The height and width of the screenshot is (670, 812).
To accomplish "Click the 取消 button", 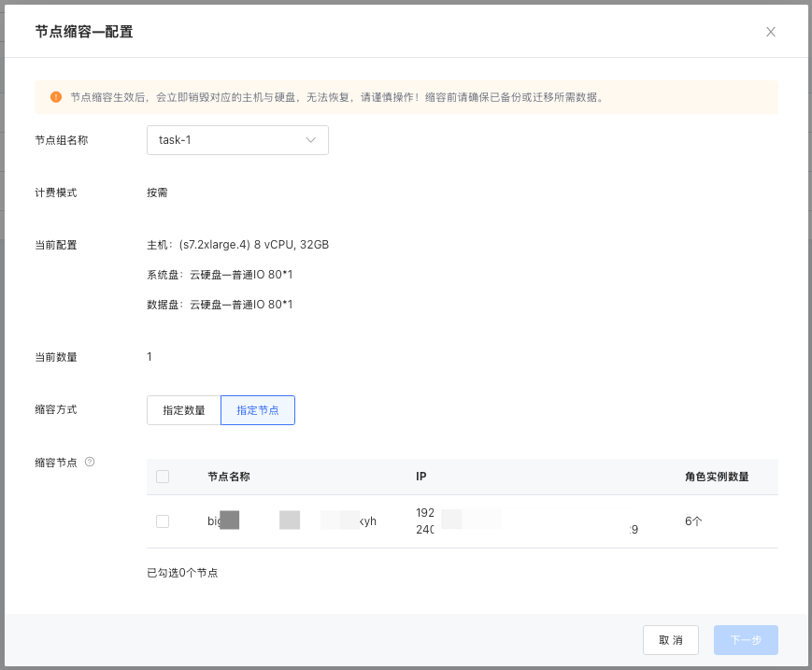I will [x=670, y=640].
